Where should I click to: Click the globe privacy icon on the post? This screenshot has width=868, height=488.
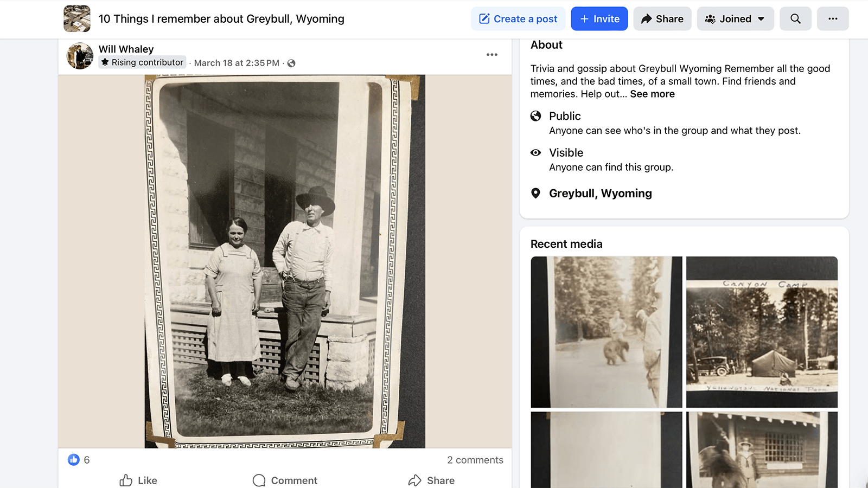291,63
